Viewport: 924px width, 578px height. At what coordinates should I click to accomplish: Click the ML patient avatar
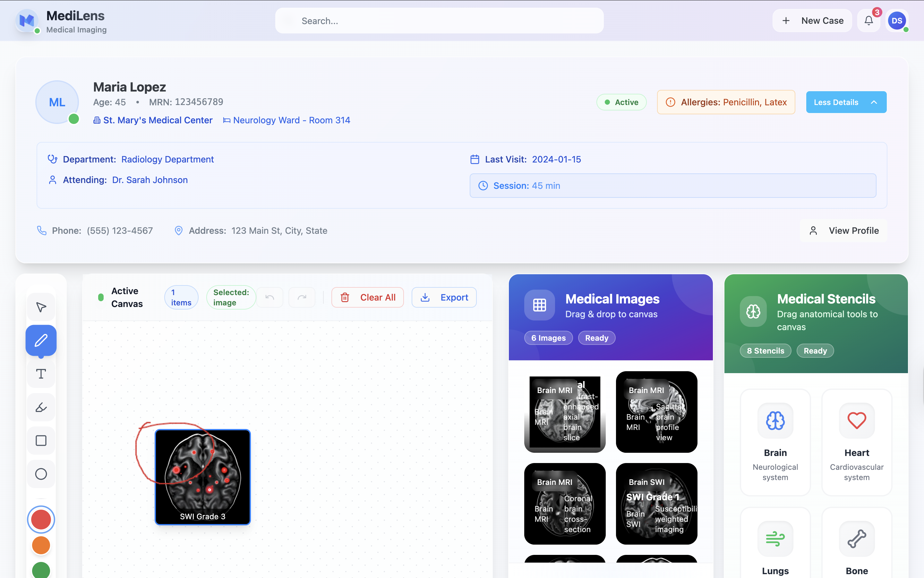57,102
